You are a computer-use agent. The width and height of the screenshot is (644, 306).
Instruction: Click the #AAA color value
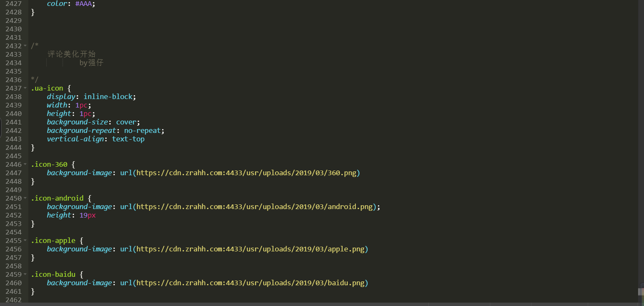pos(88,3)
